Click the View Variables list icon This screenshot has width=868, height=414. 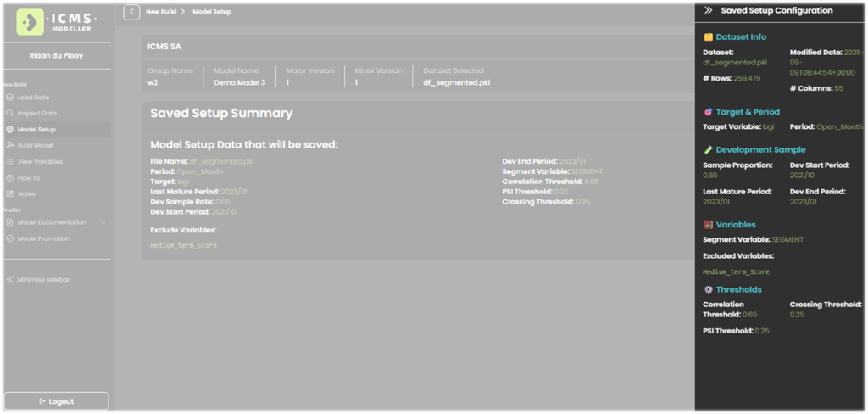pyautogui.click(x=10, y=162)
